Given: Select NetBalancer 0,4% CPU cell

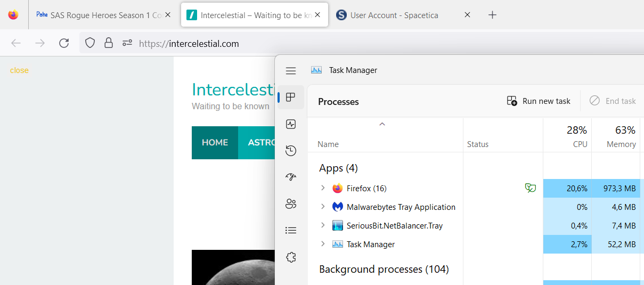Looking at the screenshot, I should 567,225.
